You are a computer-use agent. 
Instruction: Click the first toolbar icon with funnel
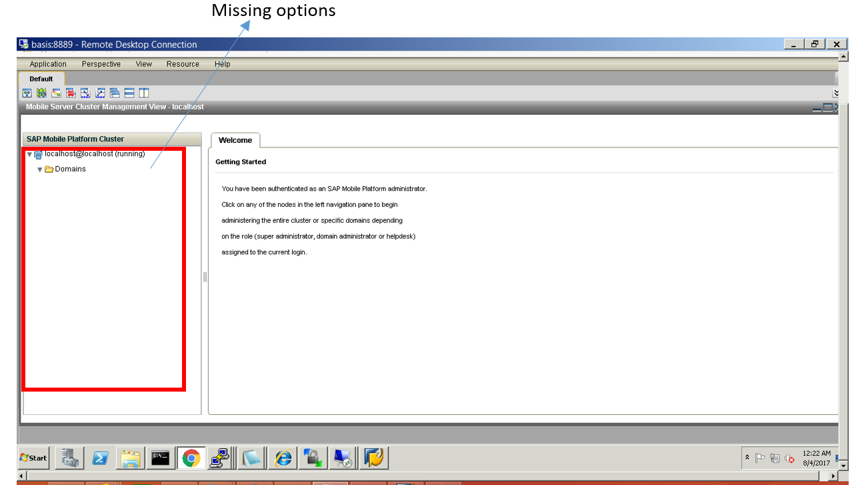(27, 93)
